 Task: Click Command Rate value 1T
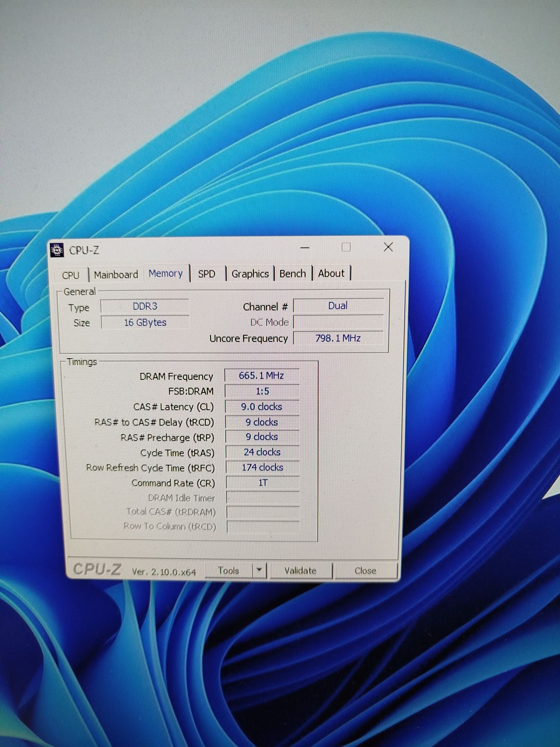pos(263,483)
